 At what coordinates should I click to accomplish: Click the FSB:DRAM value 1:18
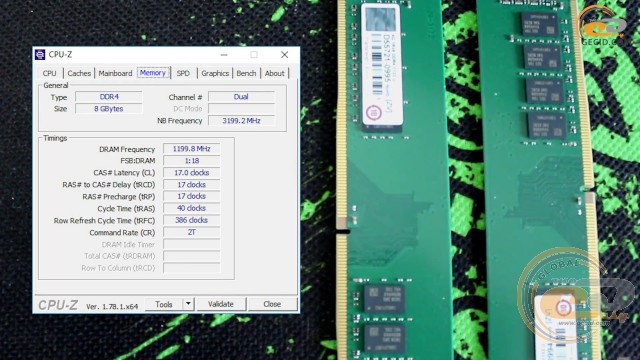(191, 160)
